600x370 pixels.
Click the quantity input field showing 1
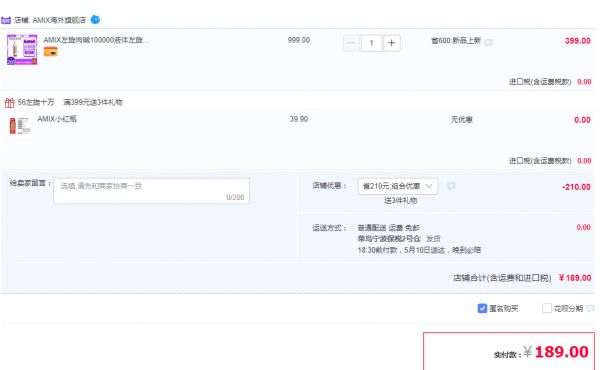click(371, 43)
